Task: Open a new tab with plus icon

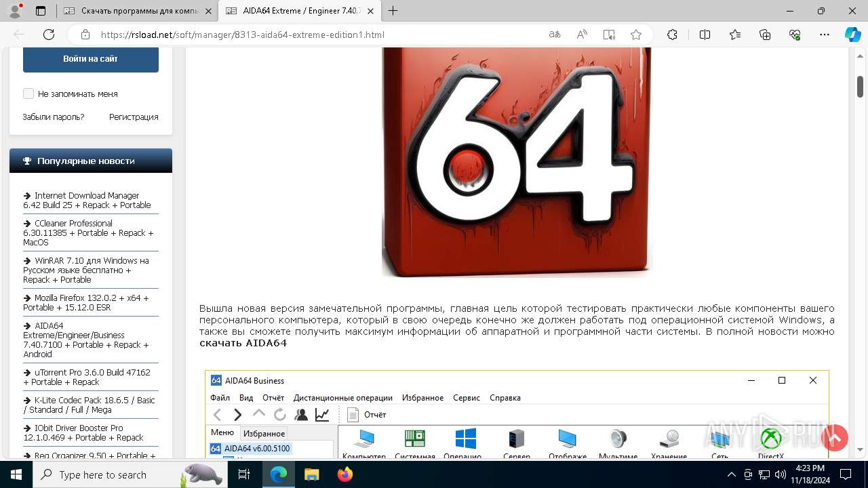Action: coord(393,11)
